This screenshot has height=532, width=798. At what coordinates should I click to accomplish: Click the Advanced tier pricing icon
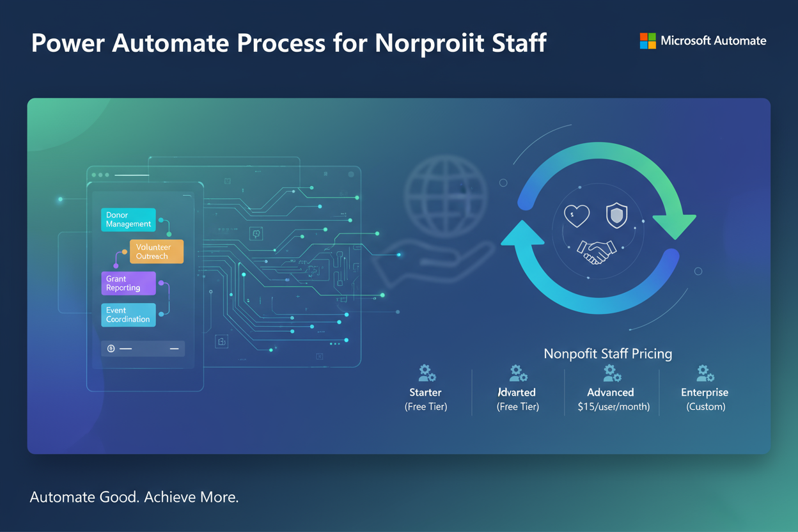pos(611,373)
